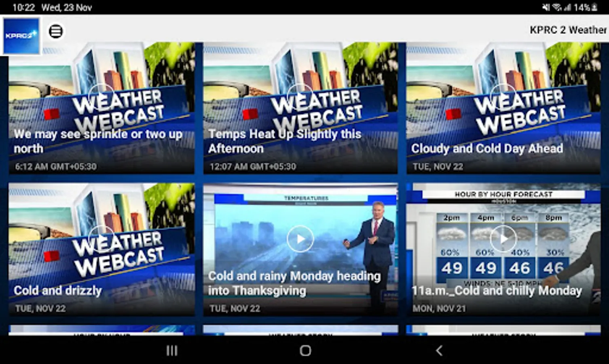Tap the KPRC 2 logo
This screenshot has width=609, height=364.
(21, 36)
